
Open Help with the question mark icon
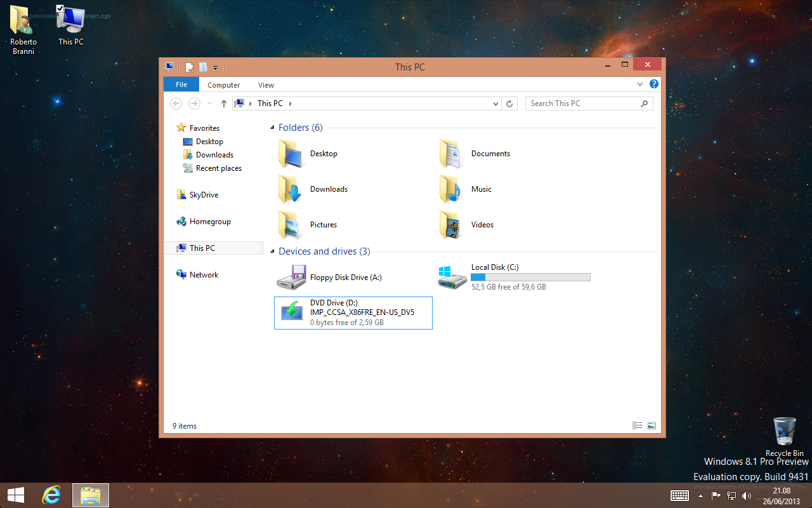coord(653,84)
